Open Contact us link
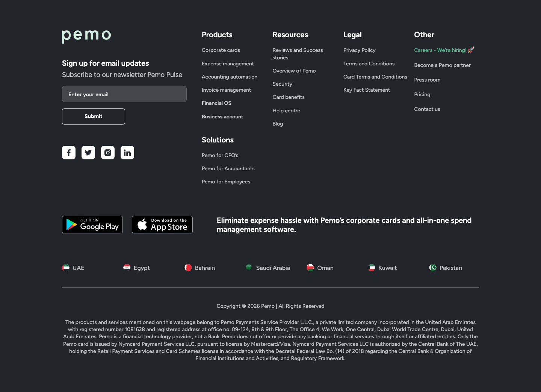The image size is (541, 392). [x=427, y=109]
